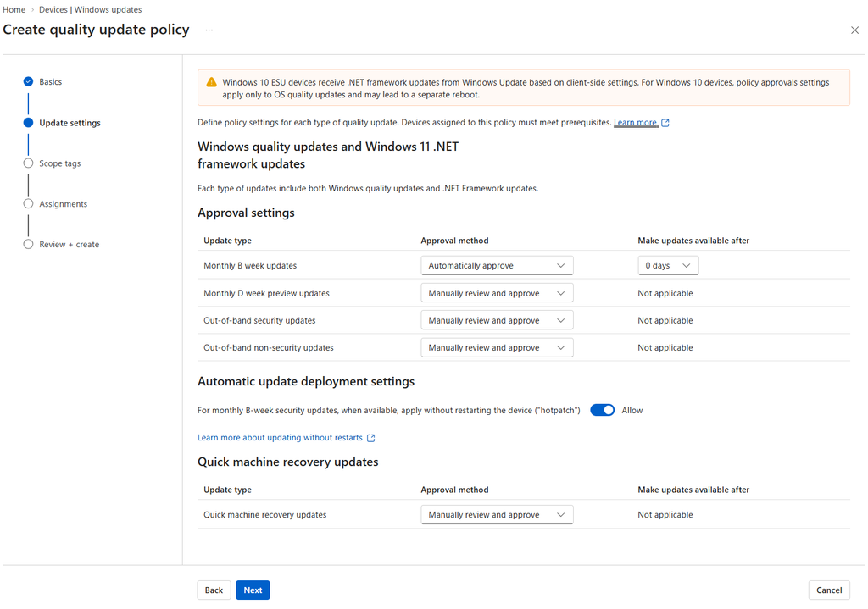Click the Out-of-band security updates label
Viewport: 868px width, 609px height.
pos(259,320)
